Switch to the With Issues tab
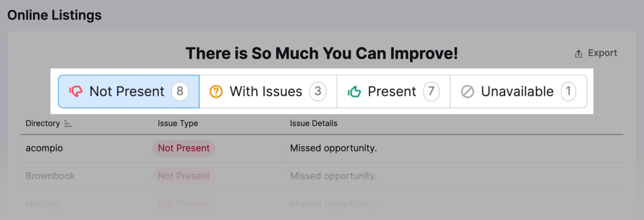This screenshot has height=220, width=644. coord(266,92)
